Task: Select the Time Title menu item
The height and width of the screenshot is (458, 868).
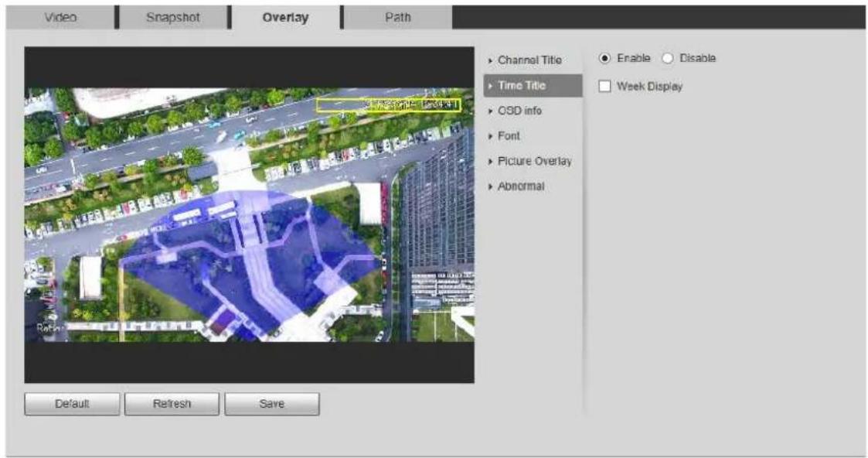Action: tap(533, 86)
